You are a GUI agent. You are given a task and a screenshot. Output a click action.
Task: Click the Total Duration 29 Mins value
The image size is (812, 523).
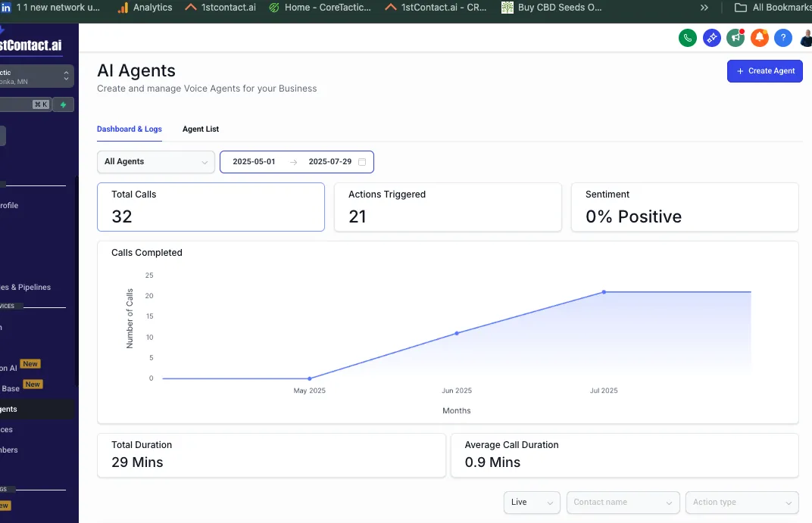[x=137, y=462]
